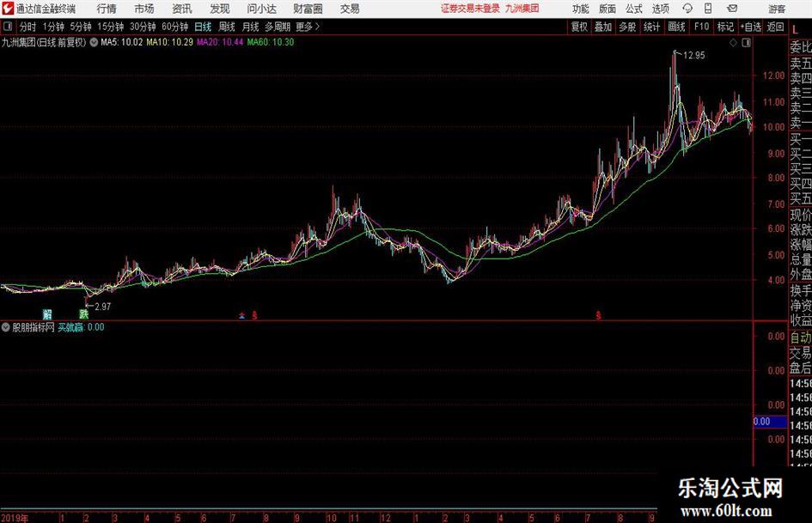Open the 行情 menu
The image size is (812, 523).
[x=107, y=9]
